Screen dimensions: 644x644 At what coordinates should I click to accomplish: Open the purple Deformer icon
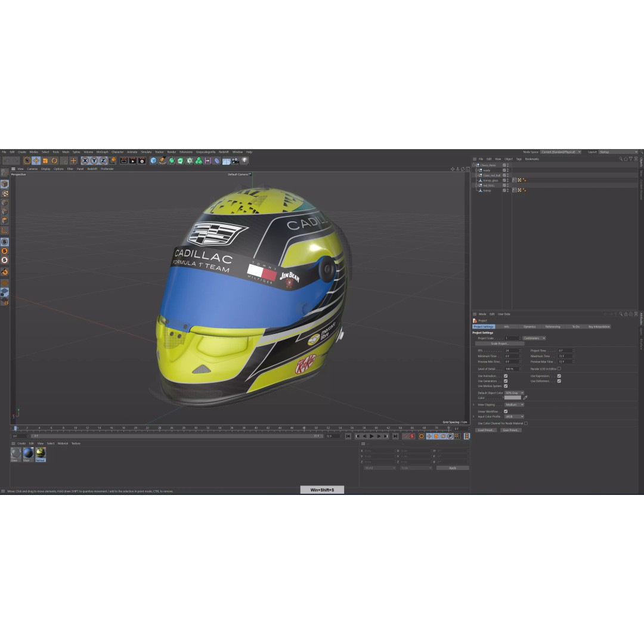217,160
